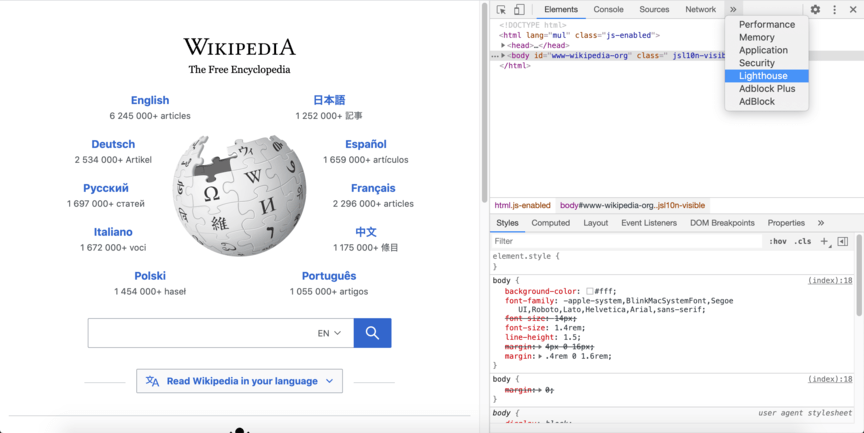864x433 pixels.
Task: Open the Event Listeners pane tab
Action: click(x=649, y=223)
